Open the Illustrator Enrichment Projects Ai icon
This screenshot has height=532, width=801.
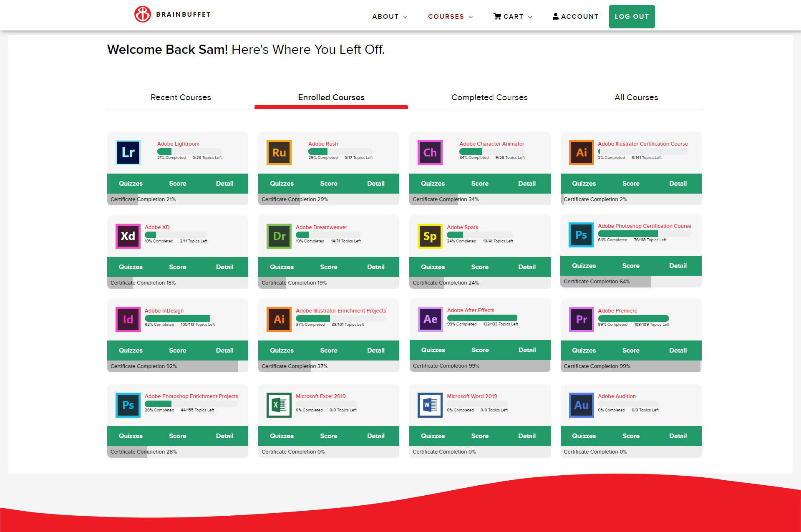(x=279, y=320)
